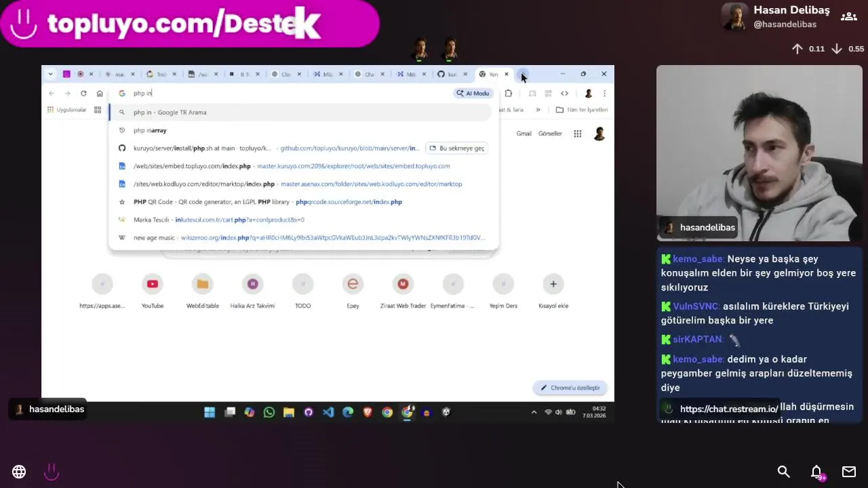Open the Görseller link

click(550, 134)
